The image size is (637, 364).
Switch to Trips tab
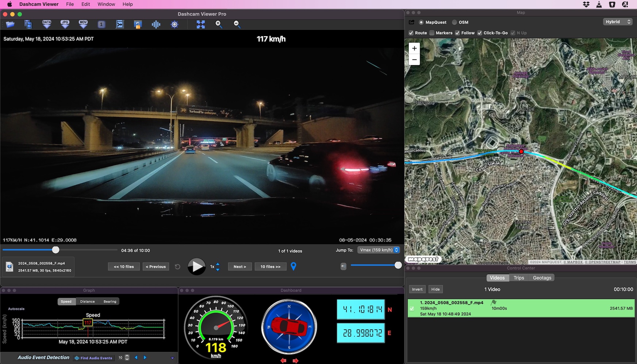point(519,278)
